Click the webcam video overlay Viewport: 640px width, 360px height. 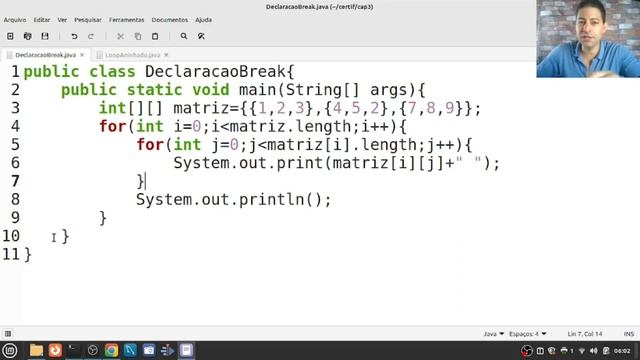(x=588, y=38)
